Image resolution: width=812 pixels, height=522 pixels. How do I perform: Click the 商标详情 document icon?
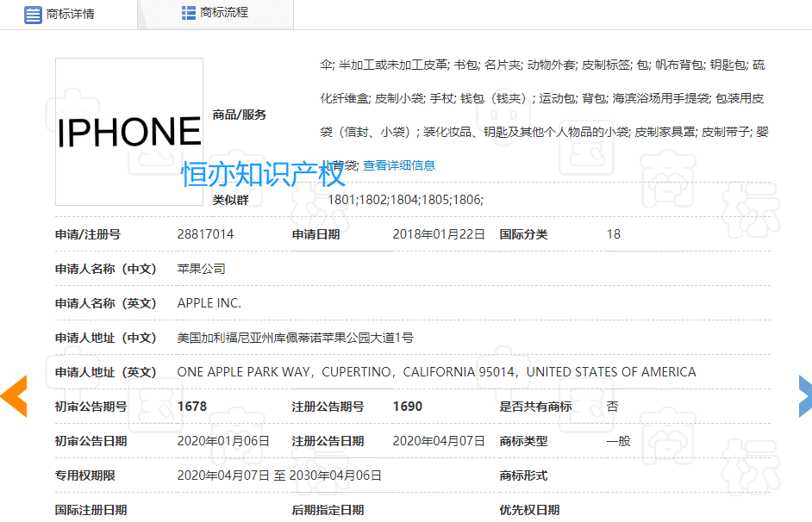33,15
